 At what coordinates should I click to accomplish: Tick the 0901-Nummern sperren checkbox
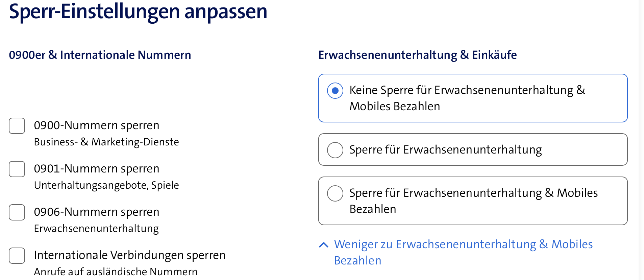[17, 169]
